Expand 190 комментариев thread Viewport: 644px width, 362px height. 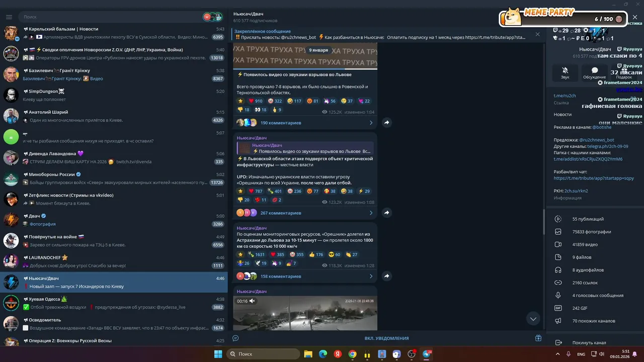305,123
